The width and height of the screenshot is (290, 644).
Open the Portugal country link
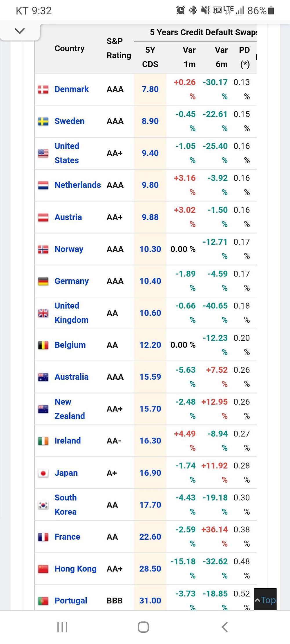pyautogui.click(x=71, y=601)
